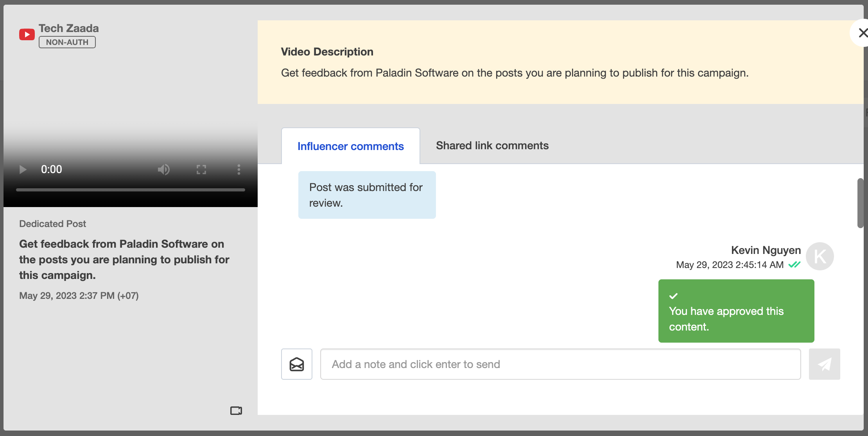Click the send message icon button

click(x=825, y=364)
